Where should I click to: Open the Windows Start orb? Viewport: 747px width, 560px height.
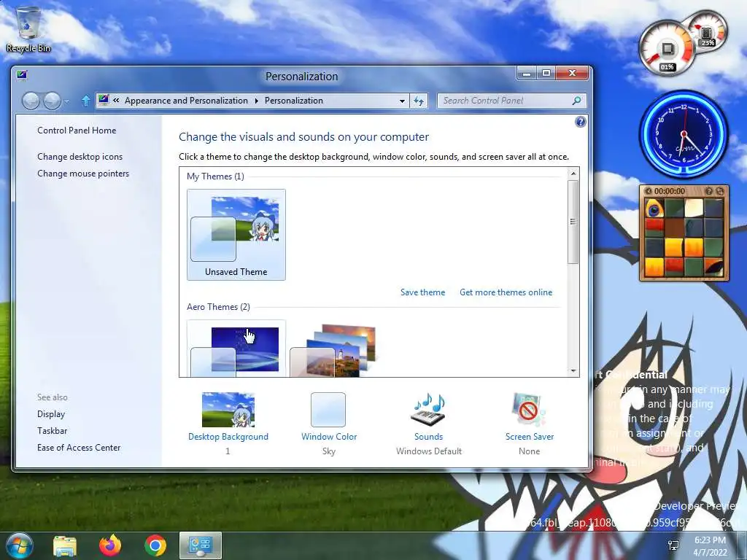[19, 545]
